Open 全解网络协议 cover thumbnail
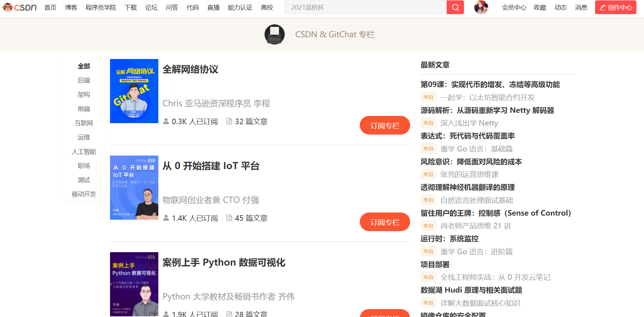 point(134,91)
